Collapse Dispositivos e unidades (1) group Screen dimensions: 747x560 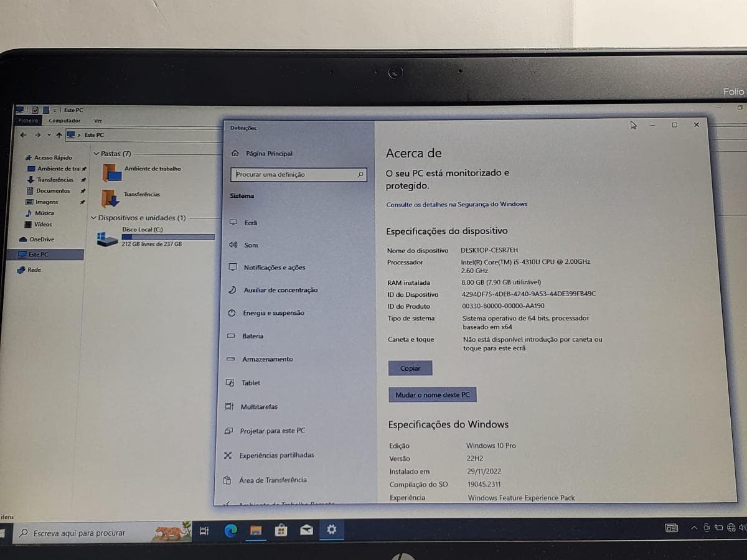pos(93,218)
